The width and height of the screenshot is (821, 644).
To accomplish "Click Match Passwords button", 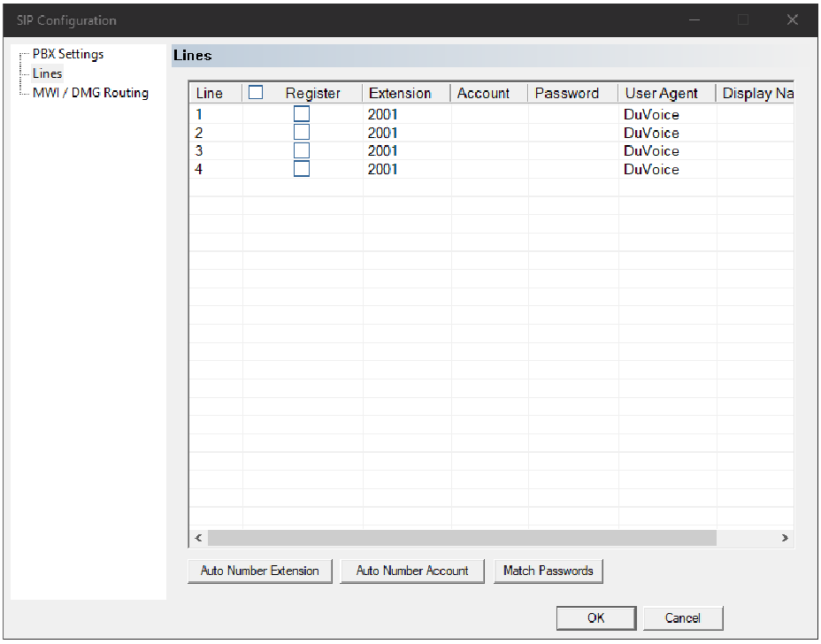I will click(548, 571).
